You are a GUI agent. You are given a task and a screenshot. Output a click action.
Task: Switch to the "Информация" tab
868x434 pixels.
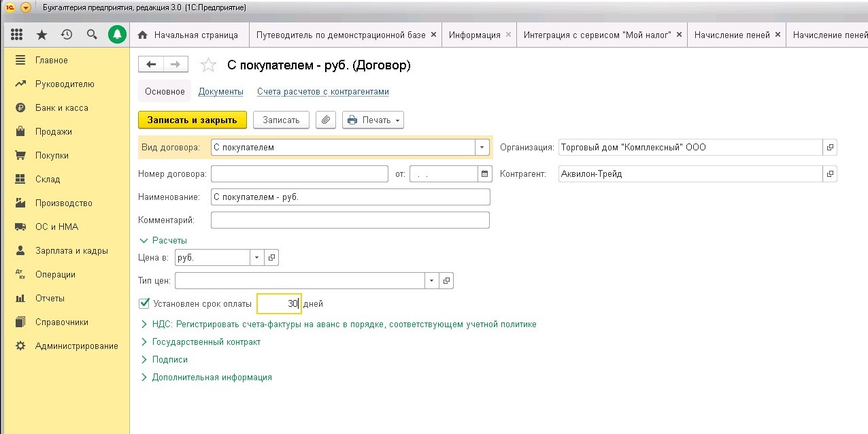pyautogui.click(x=474, y=35)
